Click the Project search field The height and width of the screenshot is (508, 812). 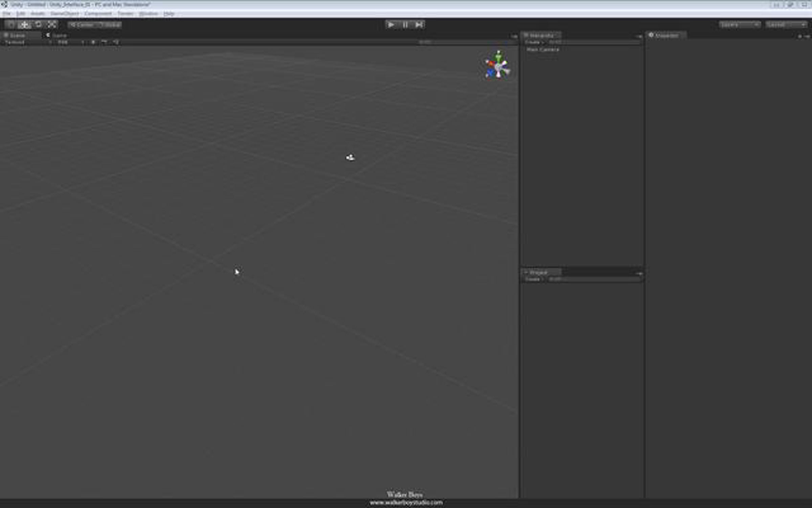tap(594, 279)
